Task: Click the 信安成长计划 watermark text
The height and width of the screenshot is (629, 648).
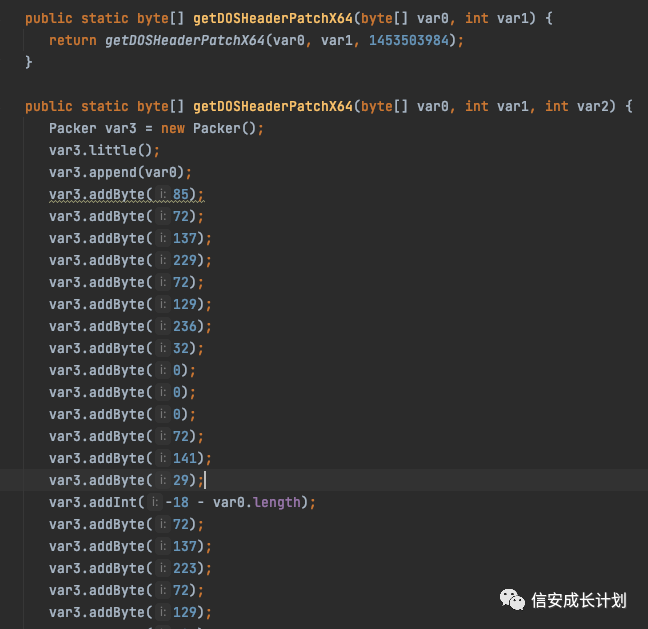Action: click(579, 600)
